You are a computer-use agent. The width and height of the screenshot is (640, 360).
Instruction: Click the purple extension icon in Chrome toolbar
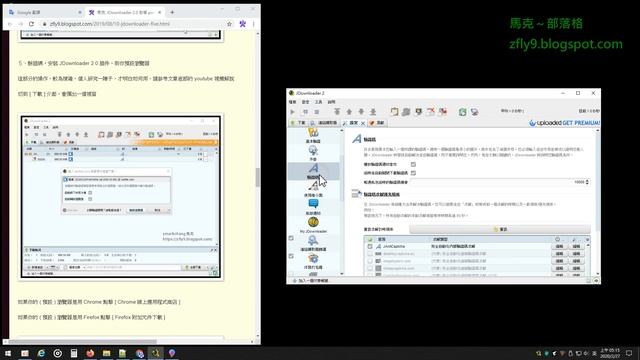242,24
